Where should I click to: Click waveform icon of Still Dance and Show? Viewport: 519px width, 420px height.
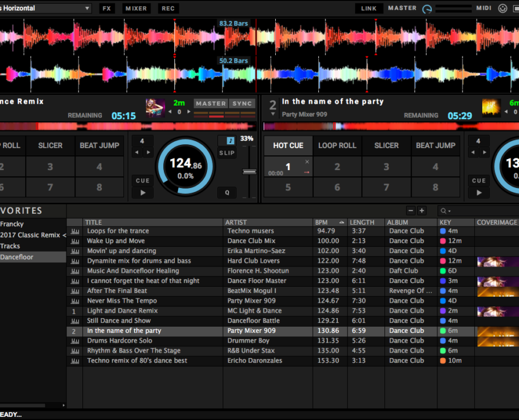(x=75, y=321)
